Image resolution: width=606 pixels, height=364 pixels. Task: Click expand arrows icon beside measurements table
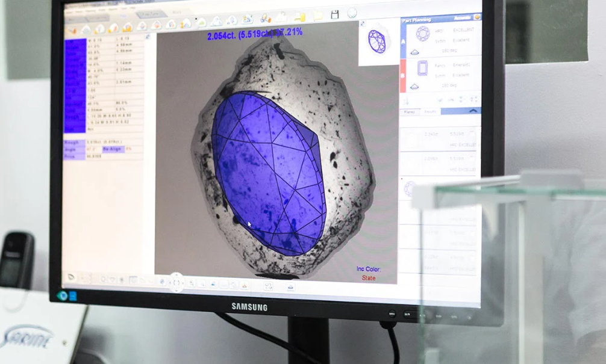148,37
